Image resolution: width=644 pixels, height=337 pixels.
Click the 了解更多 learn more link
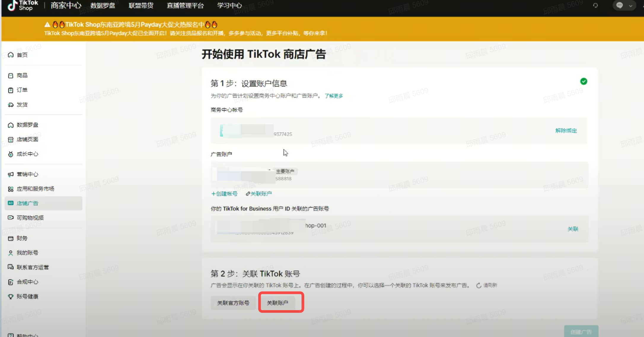click(x=334, y=96)
